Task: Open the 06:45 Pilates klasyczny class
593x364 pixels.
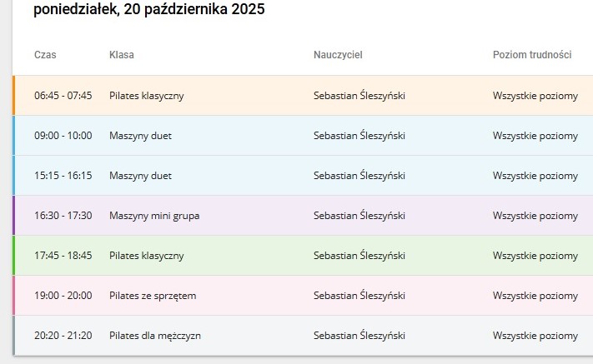Action: tap(146, 96)
